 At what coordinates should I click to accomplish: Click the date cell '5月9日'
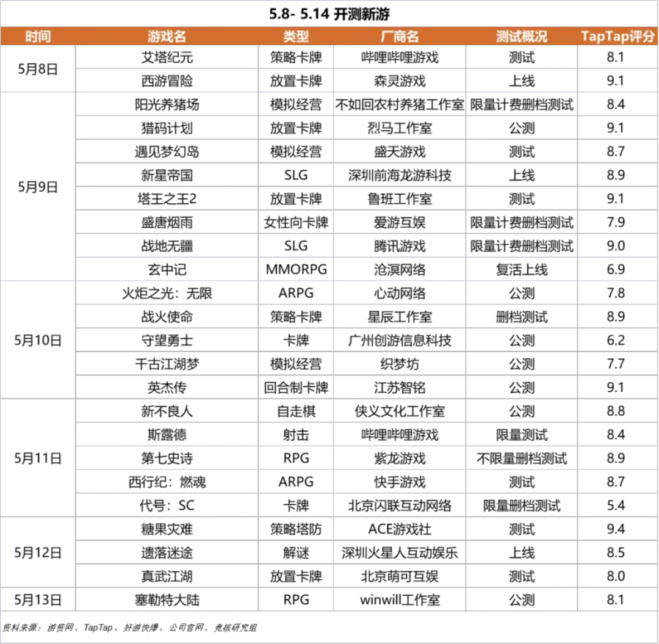pyautogui.click(x=38, y=187)
